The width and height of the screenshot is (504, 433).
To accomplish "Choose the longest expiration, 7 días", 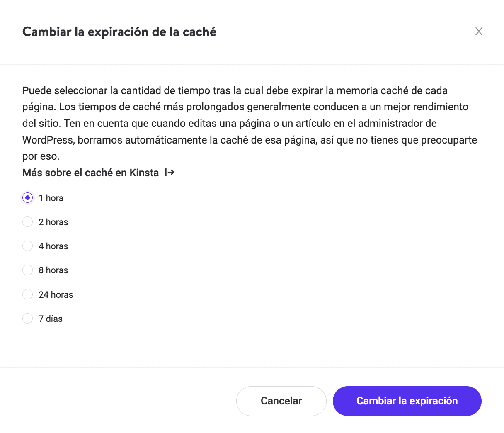I will 27,318.
